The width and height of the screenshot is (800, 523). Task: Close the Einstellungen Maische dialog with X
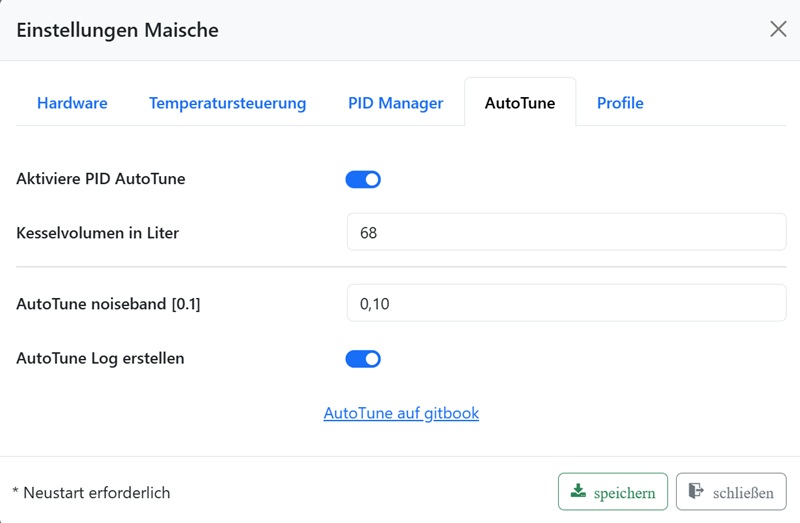pyautogui.click(x=778, y=29)
